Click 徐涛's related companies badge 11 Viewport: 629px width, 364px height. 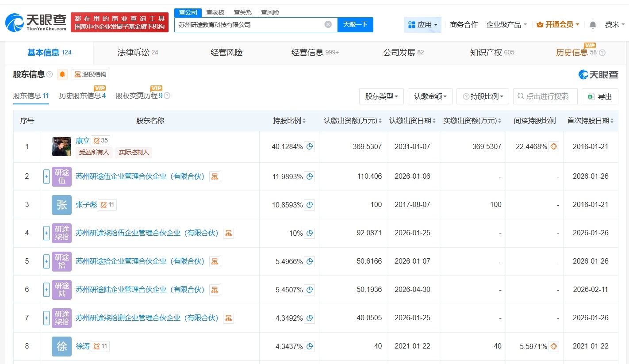100,346
